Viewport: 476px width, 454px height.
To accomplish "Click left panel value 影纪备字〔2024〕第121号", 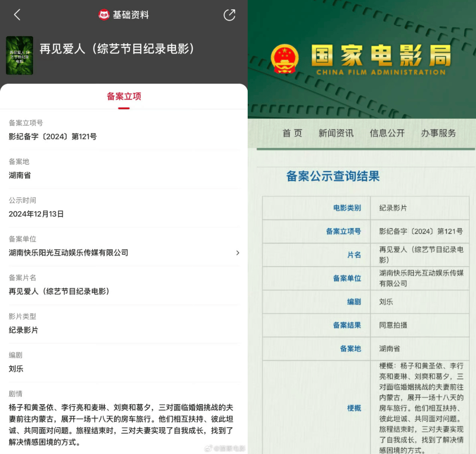I will point(53,137).
